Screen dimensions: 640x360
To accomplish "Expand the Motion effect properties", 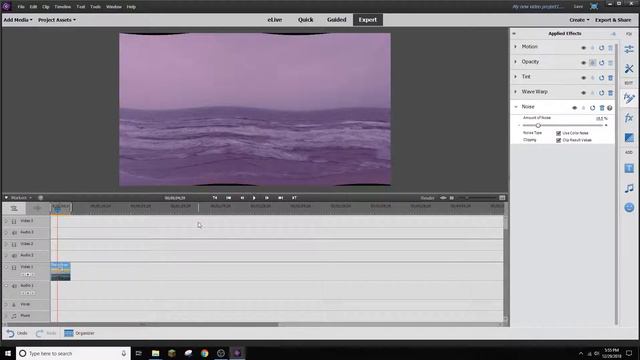I will [516, 47].
